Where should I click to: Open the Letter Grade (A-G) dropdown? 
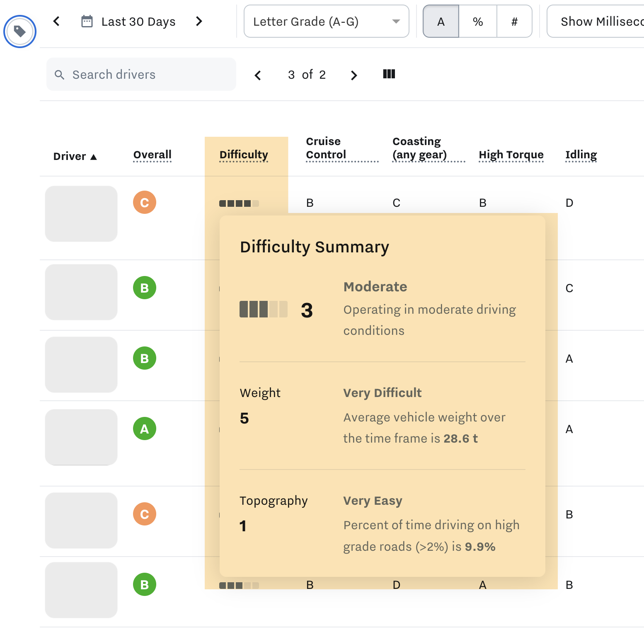pyautogui.click(x=326, y=22)
